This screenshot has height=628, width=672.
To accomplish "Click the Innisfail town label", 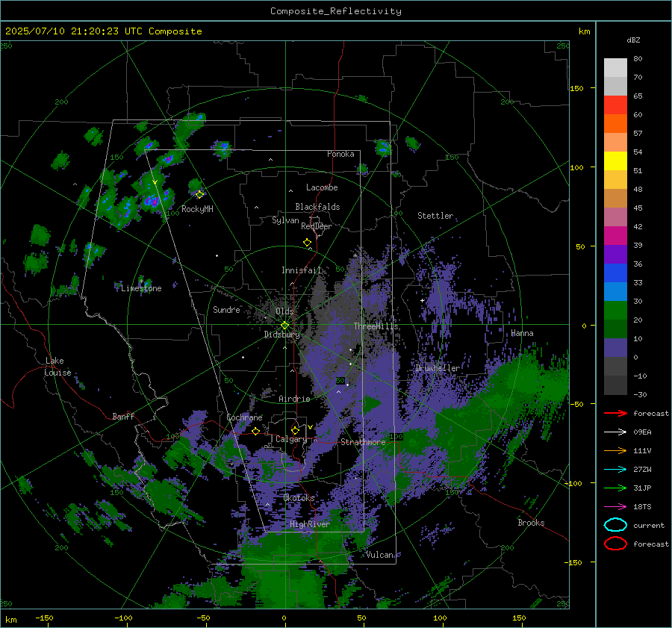I will tap(301, 270).
